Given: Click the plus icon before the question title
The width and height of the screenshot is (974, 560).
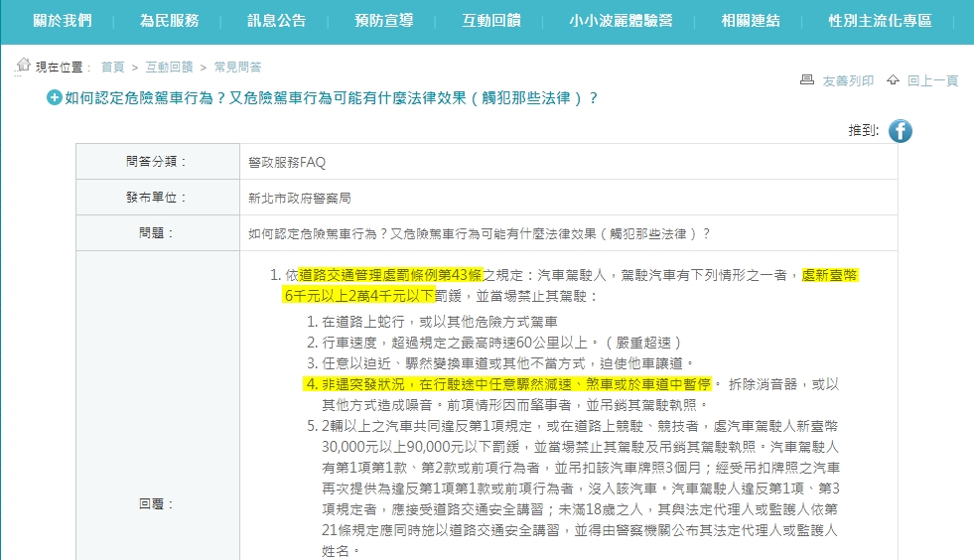Looking at the screenshot, I should point(54,97).
